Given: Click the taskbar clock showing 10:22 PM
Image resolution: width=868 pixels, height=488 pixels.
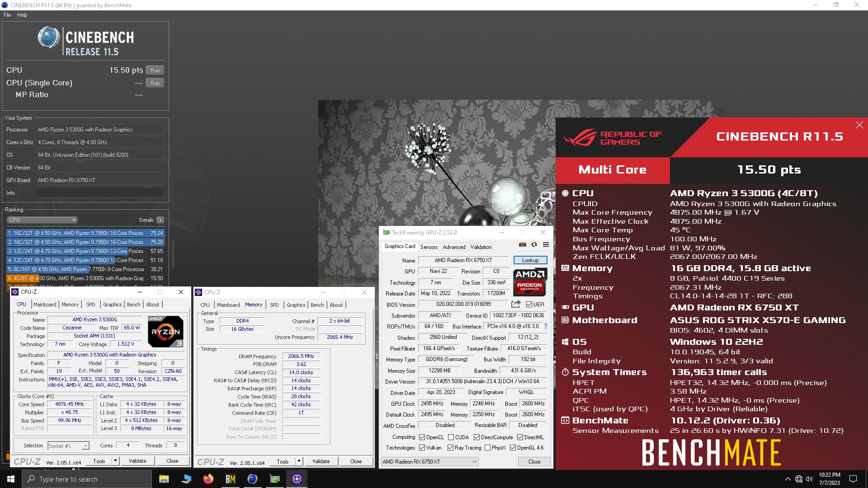Looking at the screenshot, I should point(829,479).
